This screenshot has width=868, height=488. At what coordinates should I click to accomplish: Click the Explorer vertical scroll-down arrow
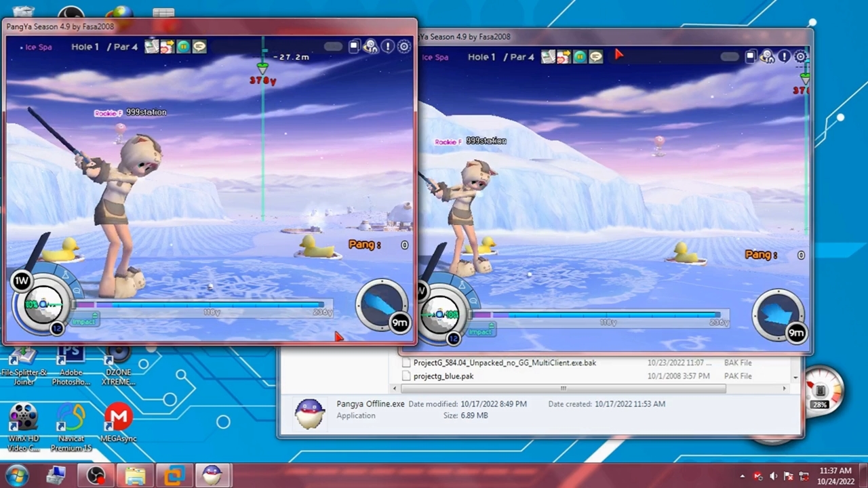tap(795, 377)
